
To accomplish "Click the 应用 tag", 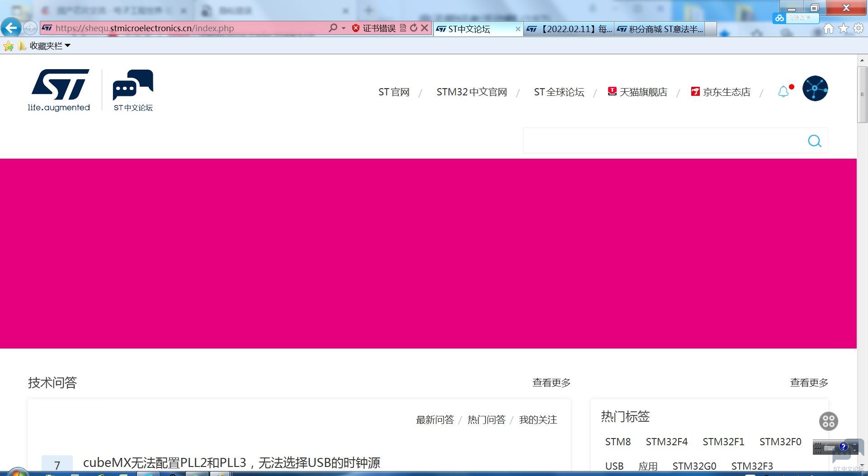I will (x=648, y=466).
